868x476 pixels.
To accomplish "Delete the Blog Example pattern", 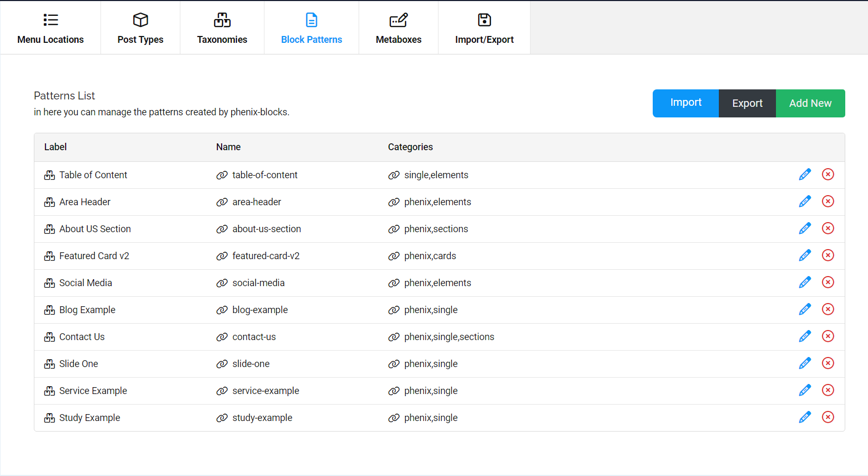I will (828, 309).
